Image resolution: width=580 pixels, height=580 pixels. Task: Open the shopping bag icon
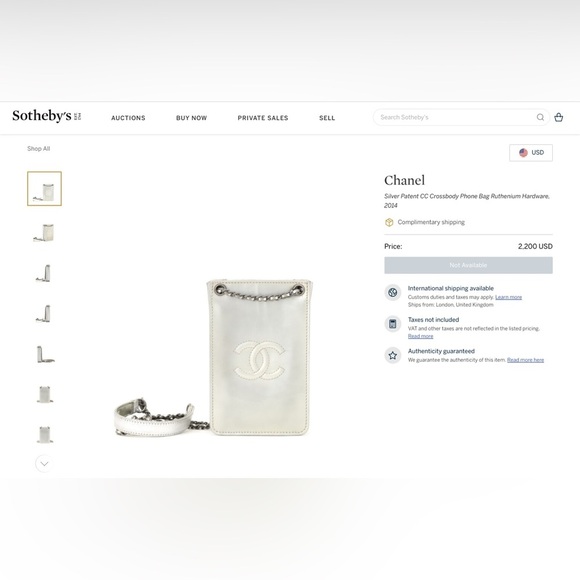tap(559, 117)
